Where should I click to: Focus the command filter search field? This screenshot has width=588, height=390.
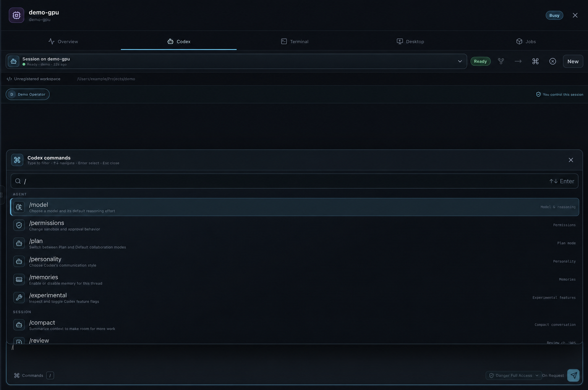point(294,181)
